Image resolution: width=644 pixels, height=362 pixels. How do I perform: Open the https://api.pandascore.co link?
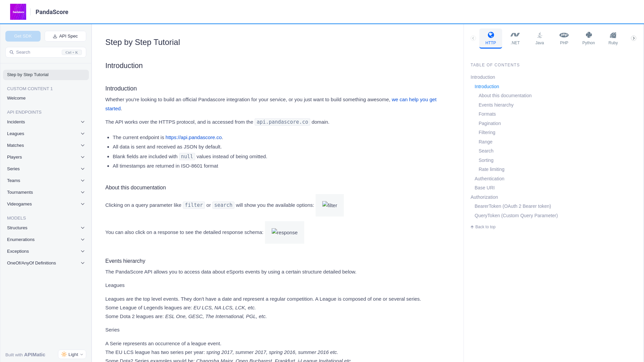pos(194,137)
